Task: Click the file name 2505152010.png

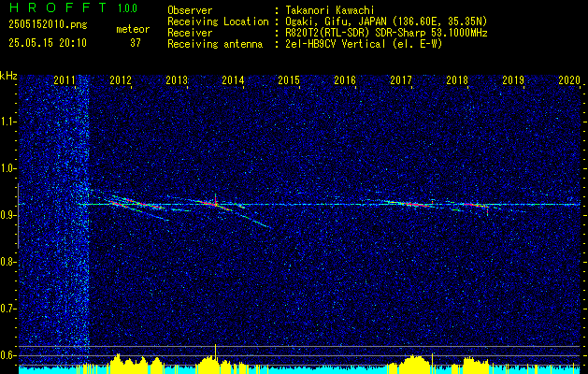Action: (48, 25)
